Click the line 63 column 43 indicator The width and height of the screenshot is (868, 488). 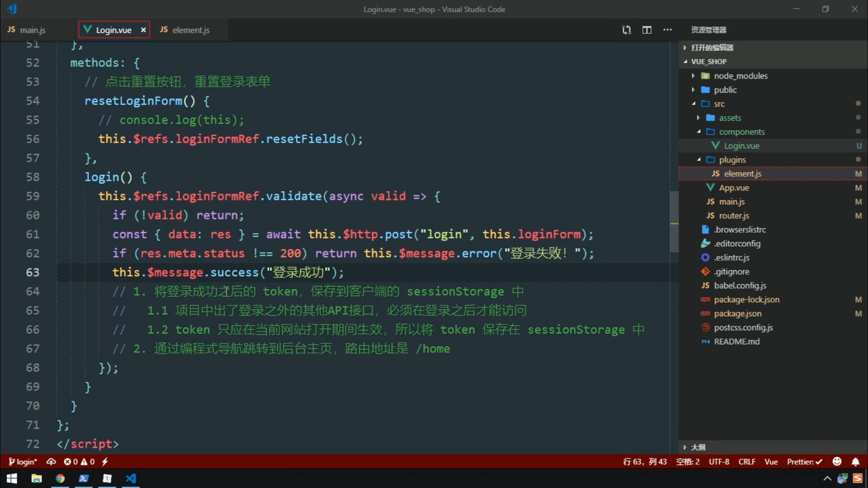(645, 462)
